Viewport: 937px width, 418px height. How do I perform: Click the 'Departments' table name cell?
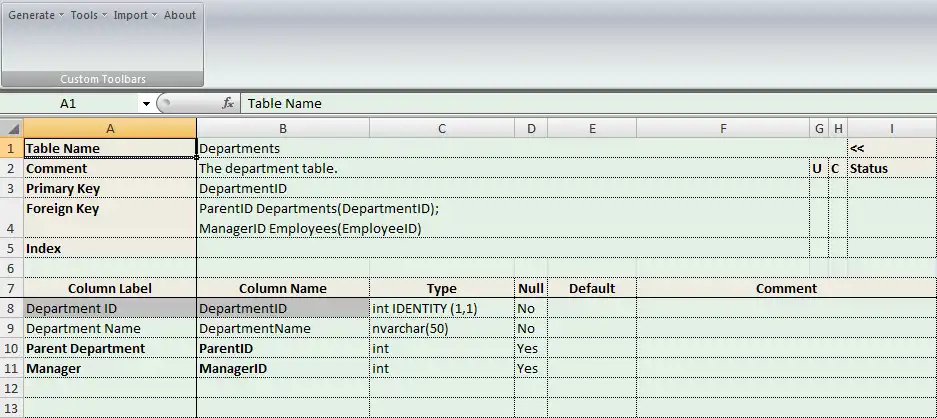pyautogui.click(x=522, y=148)
